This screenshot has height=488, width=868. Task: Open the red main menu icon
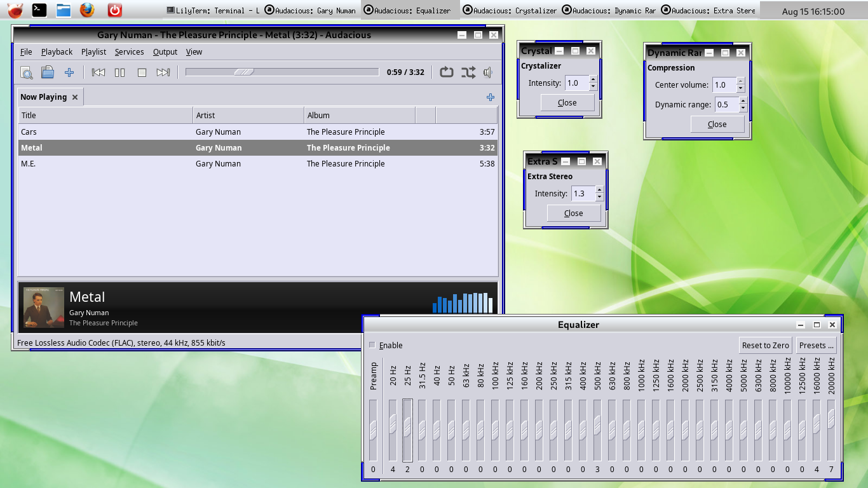[x=15, y=10]
